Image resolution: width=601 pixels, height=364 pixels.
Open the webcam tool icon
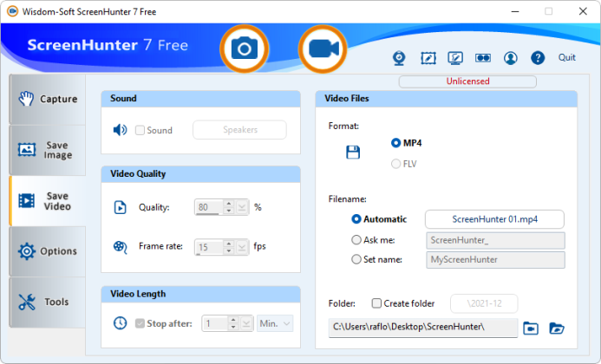click(399, 58)
